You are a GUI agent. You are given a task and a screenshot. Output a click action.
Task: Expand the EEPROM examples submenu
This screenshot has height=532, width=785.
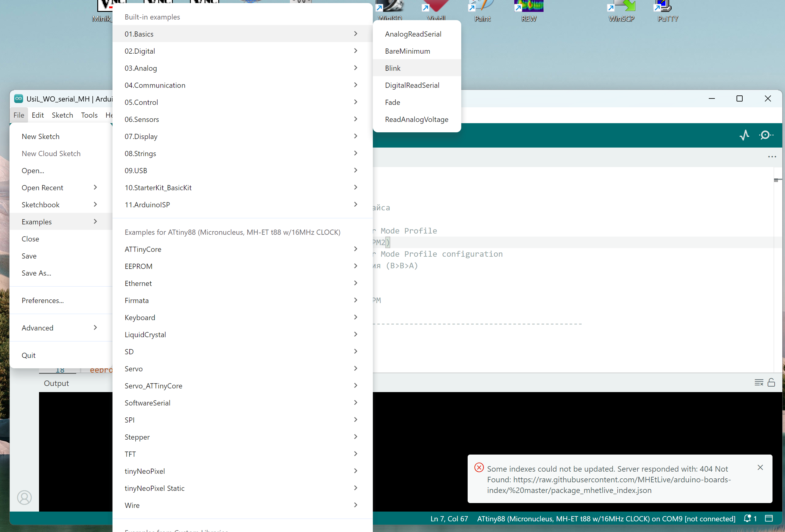point(243,266)
